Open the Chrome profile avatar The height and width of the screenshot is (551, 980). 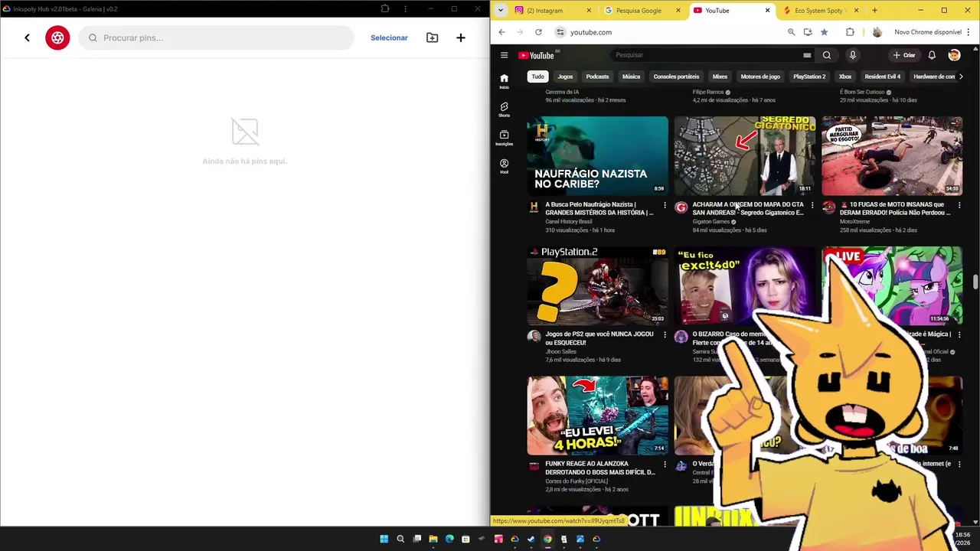[877, 32]
